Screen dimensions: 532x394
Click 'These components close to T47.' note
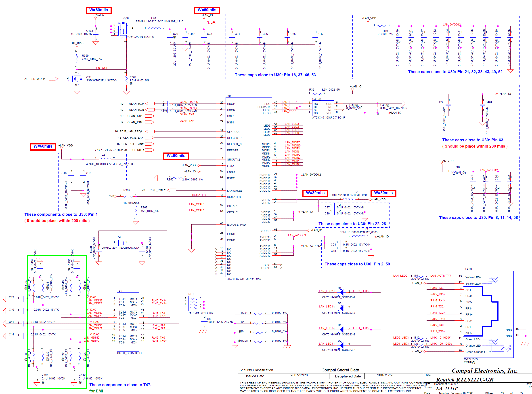(120, 385)
